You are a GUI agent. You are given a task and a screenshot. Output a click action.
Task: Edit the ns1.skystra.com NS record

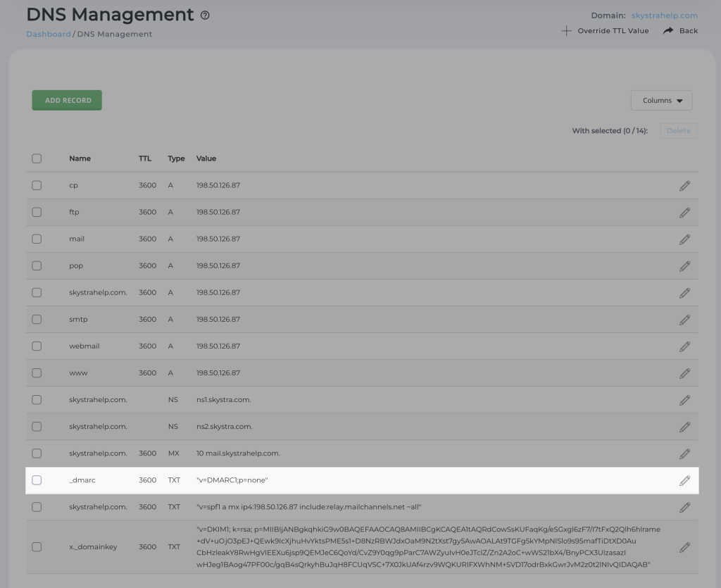point(684,400)
